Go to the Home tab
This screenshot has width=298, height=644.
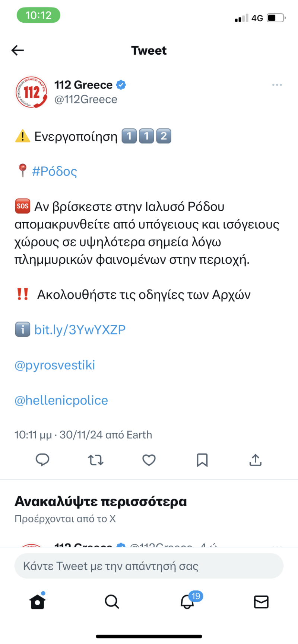coord(38,601)
